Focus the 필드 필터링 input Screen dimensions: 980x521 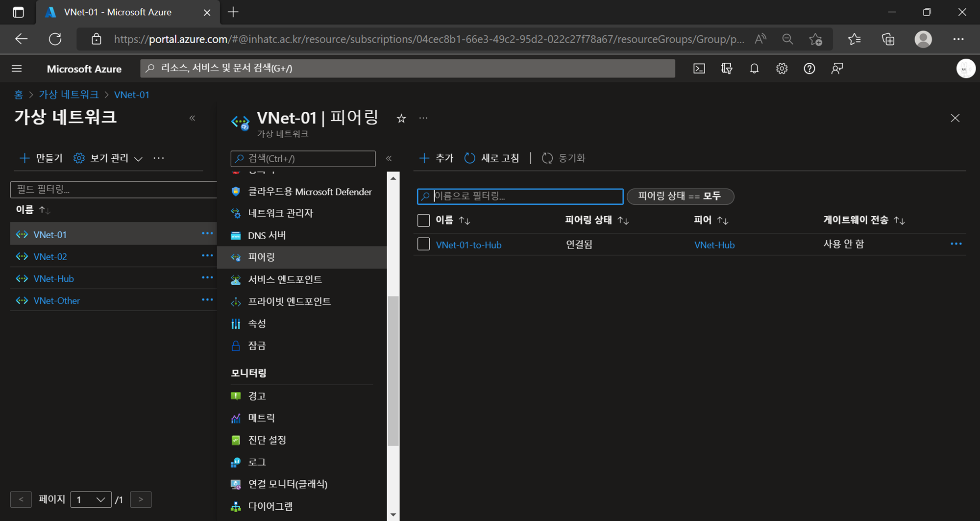[114, 189]
